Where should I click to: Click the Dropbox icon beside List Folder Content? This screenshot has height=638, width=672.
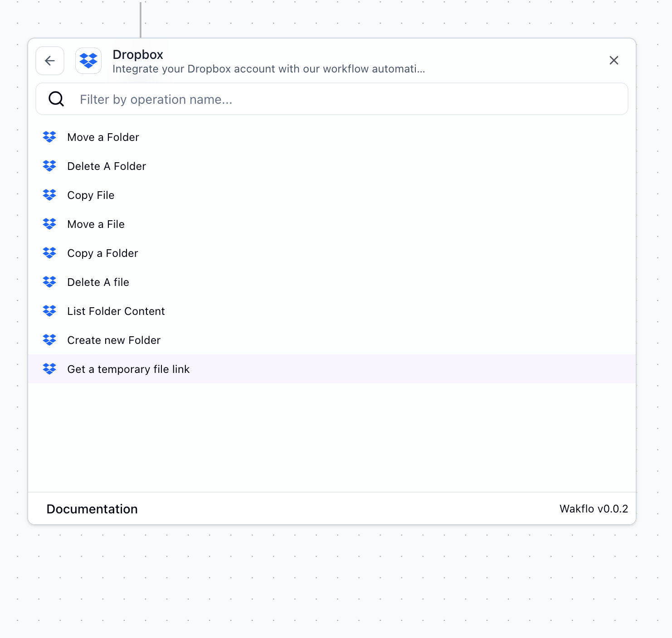[49, 311]
